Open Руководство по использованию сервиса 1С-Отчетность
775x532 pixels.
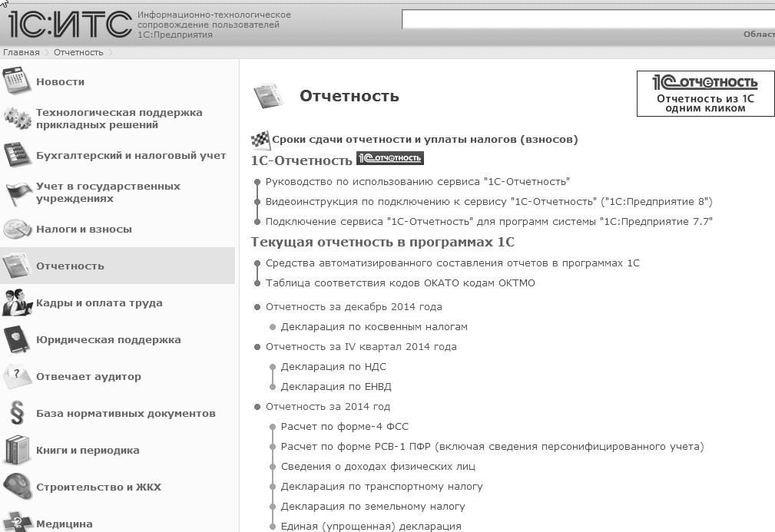[418, 182]
